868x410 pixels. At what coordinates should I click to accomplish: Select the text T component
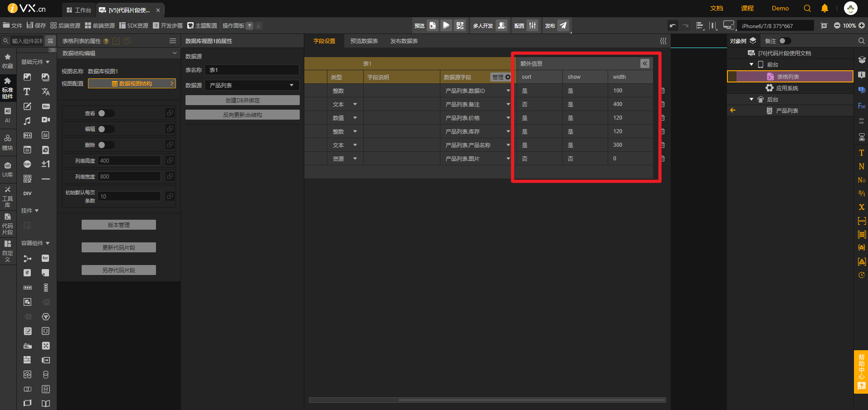[27, 92]
